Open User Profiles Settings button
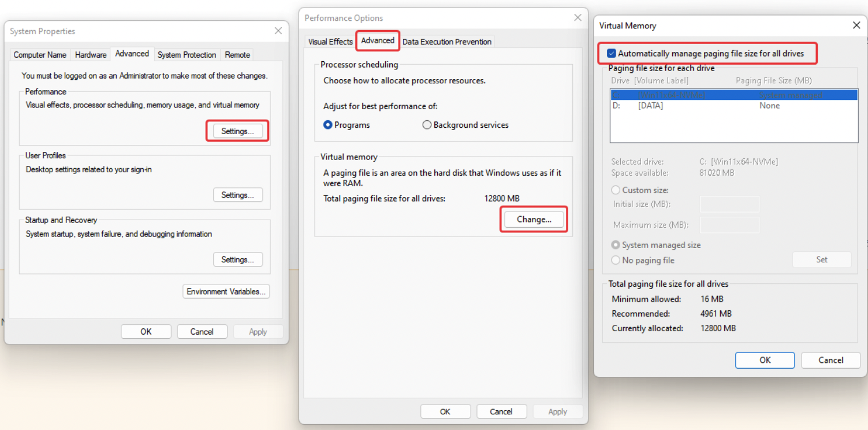This screenshot has height=430, width=868. coord(237,195)
